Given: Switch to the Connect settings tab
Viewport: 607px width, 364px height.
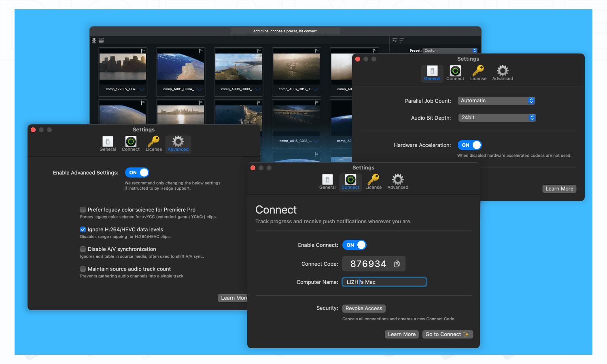Looking at the screenshot, I should pos(350,181).
